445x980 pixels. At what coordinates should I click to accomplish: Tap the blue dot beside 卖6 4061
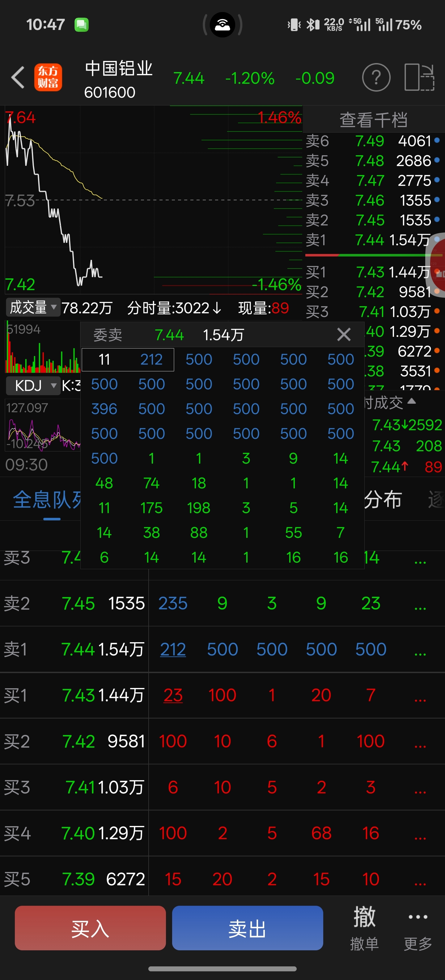(x=437, y=141)
